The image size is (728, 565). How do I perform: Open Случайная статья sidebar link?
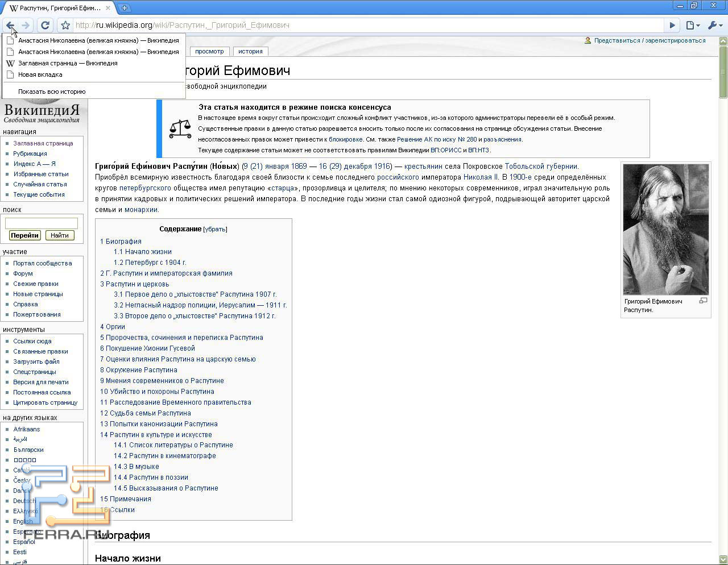point(40,184)
